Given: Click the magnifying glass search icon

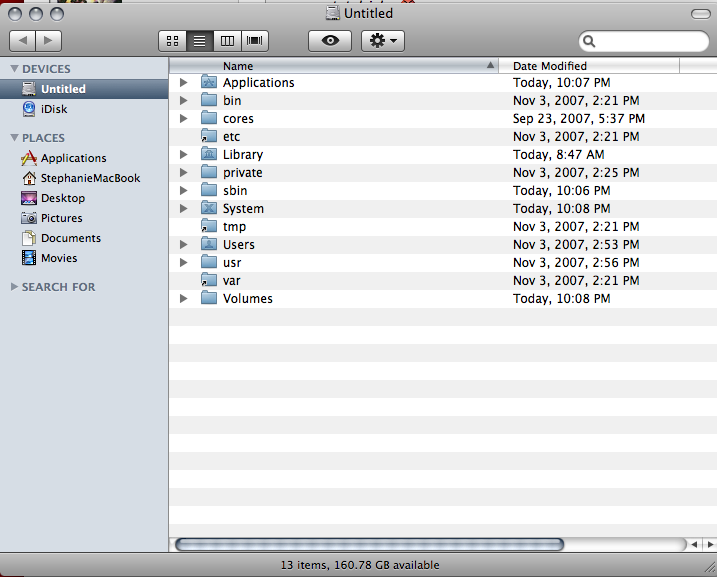Looking at the screenshot, I should tap(589, 42).
